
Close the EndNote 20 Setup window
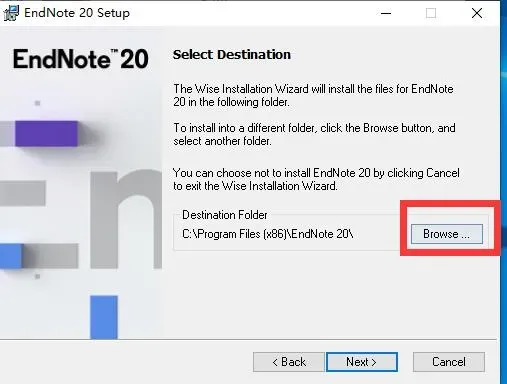(477, 13)
